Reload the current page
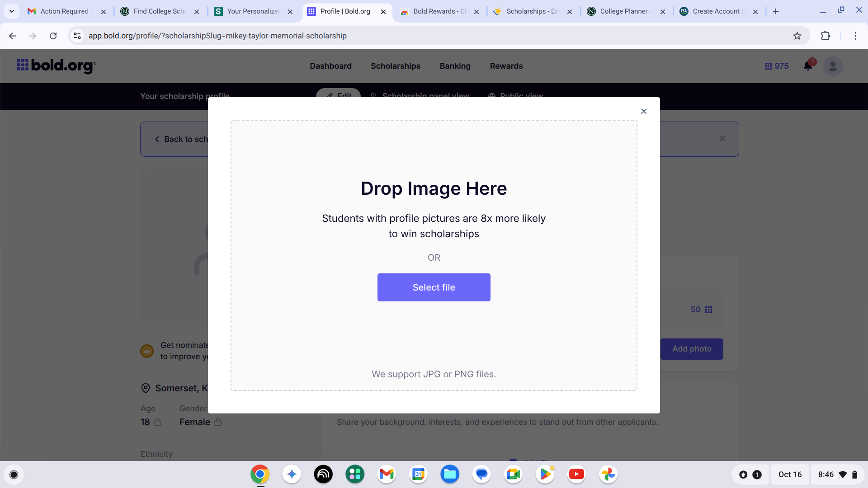The image size is (868, 488). [53, 36]
